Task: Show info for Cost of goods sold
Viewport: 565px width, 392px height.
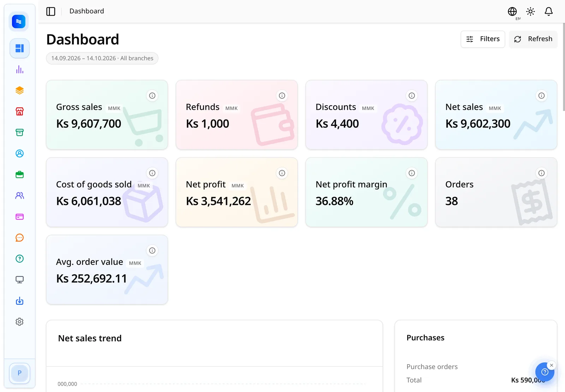Action: click(x=152, y=173)
